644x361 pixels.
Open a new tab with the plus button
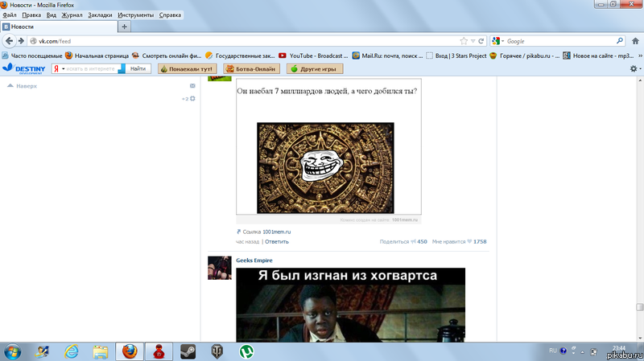pos(124,27)
